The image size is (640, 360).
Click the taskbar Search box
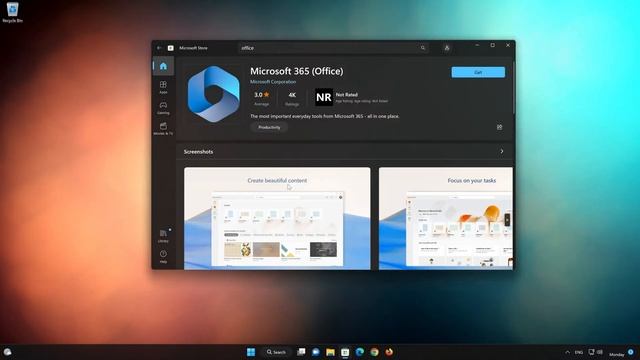tap(276, 352)
